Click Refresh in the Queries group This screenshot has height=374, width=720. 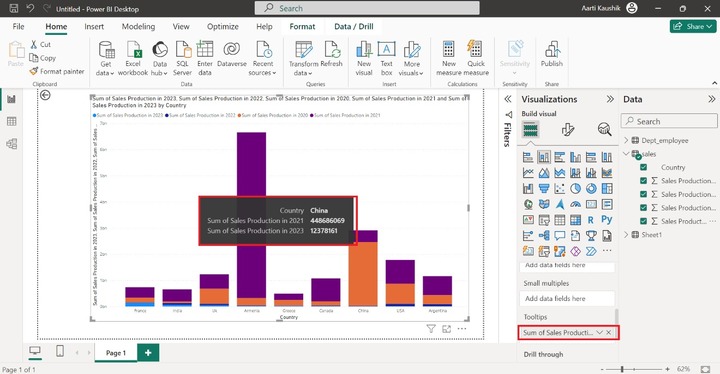coord(332,55)
